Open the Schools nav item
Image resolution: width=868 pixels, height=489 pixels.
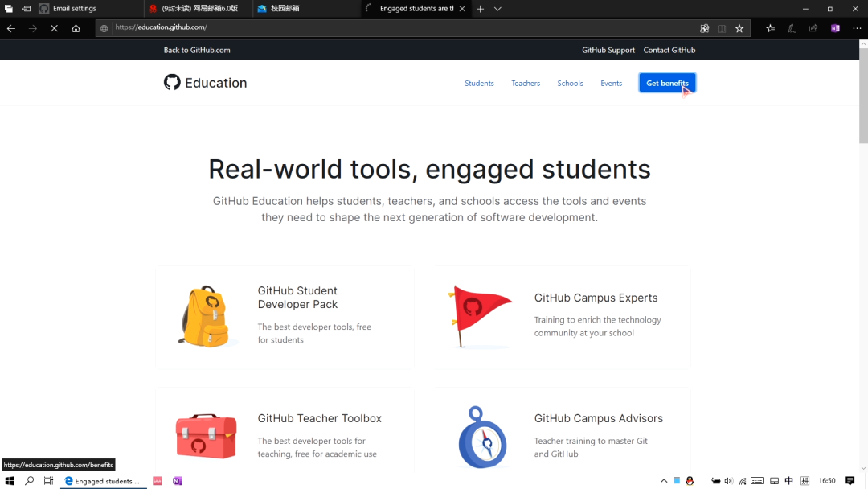[x=570, y=83]
